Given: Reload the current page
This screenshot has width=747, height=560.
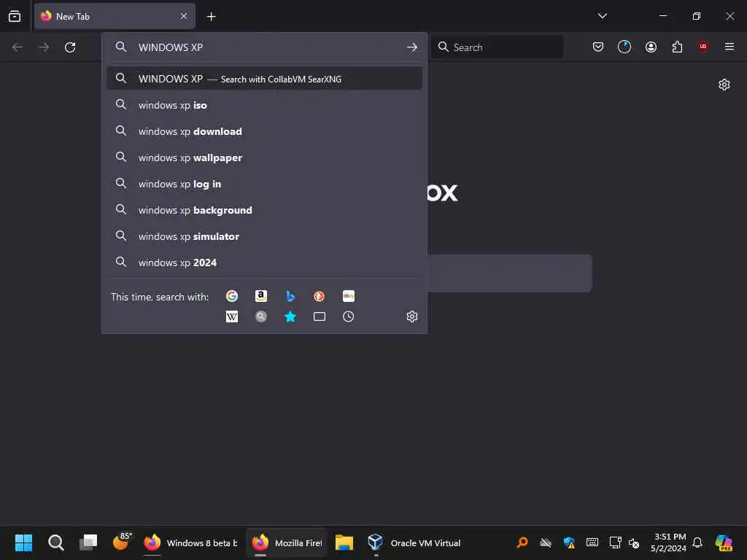Looking at the screenshot, I should [x=70, y=47].
